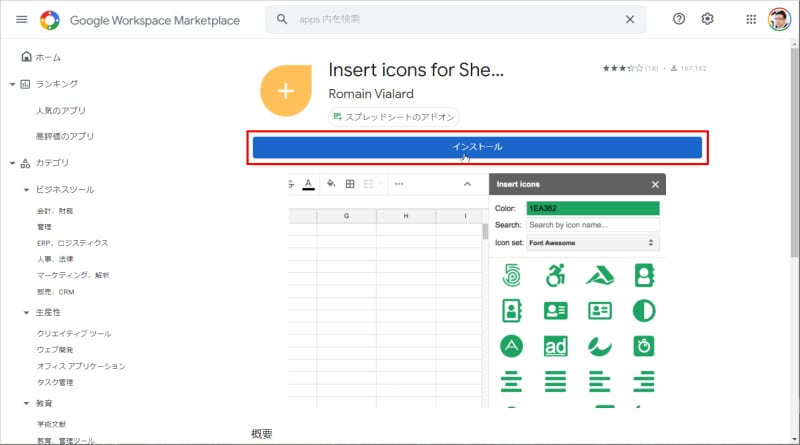Select the align left icon
The width and height of the screenshot is (800, 445).
point(599,382)
